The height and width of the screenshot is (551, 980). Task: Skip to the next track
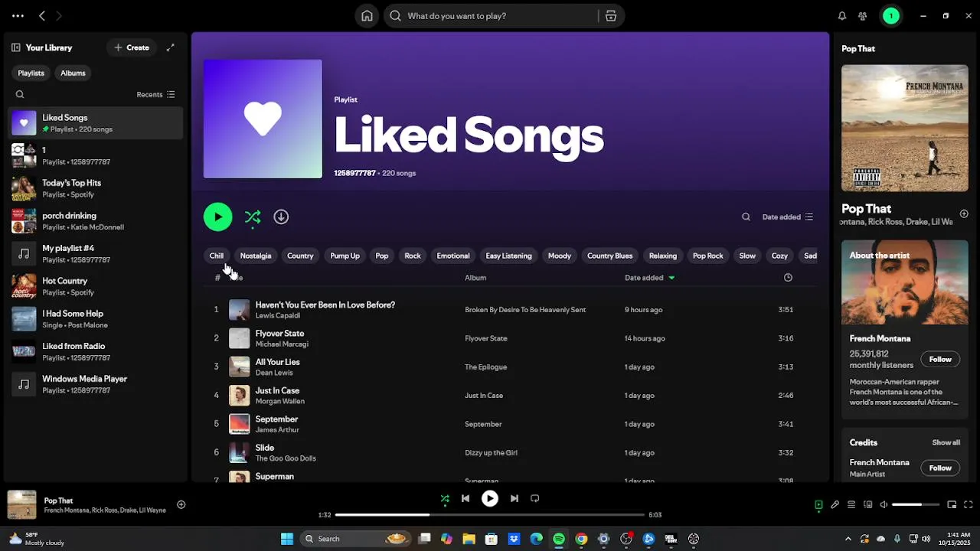[x=514, y=499]
